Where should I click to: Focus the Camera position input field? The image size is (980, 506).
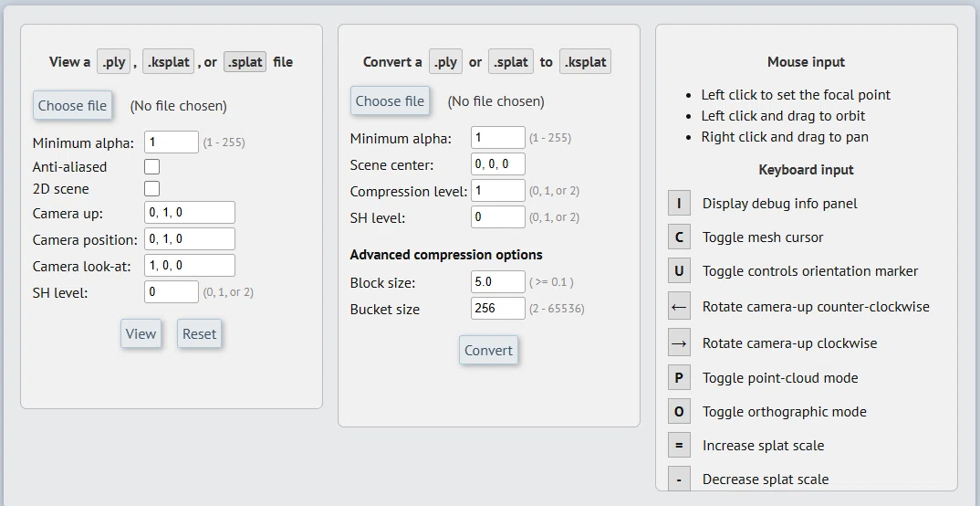190,239
